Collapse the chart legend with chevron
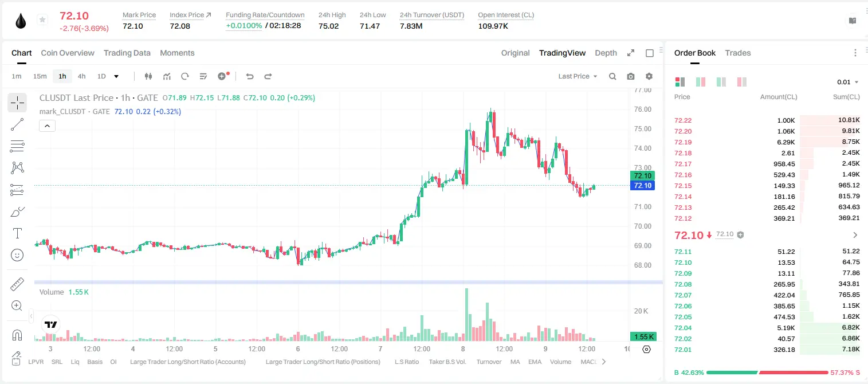The width and height of the screenshot is (868, 384). tap(48, 126)
